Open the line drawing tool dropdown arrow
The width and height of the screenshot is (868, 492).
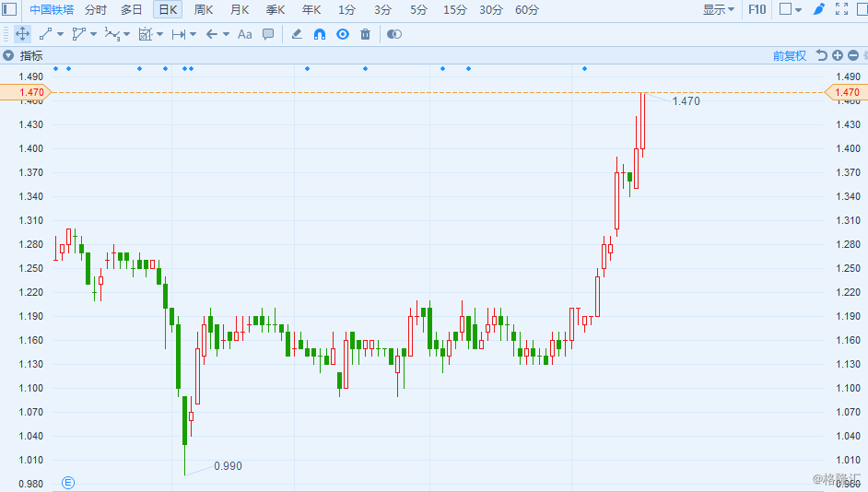coord(60,34)
